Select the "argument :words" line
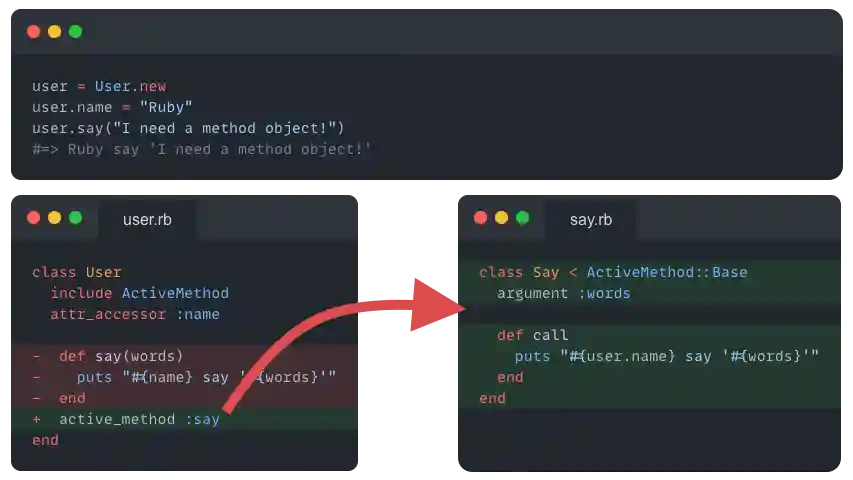 point(563,293)
